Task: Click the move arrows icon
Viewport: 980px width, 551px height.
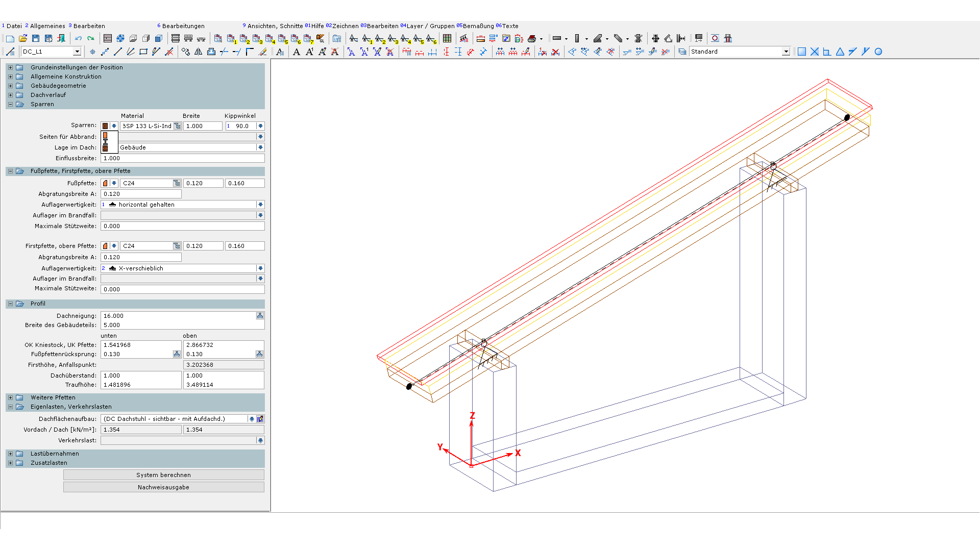Action: click(x=655, y=38)
